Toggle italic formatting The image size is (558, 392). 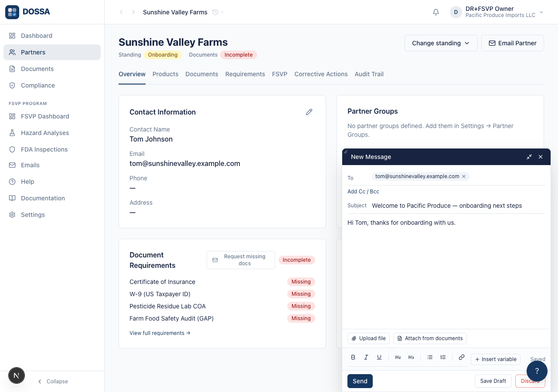click(366, 357)
